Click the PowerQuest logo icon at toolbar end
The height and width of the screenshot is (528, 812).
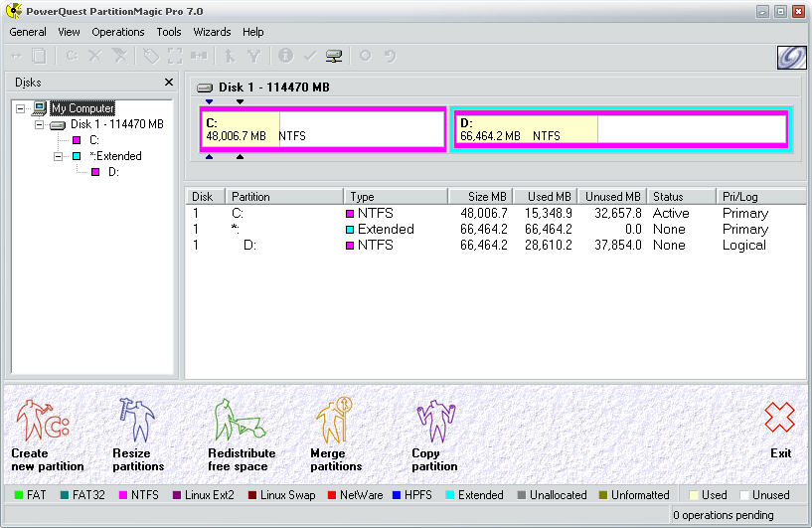point(791,57)
